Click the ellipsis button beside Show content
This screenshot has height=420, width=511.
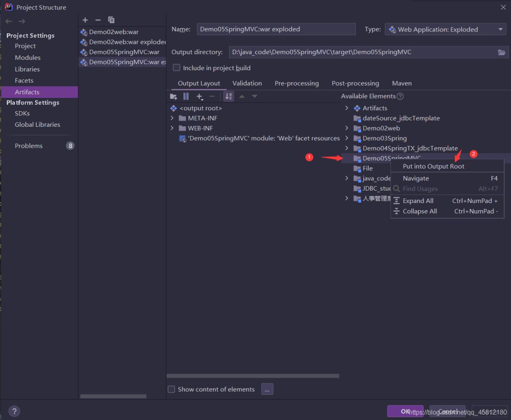[x=267, y=389]
